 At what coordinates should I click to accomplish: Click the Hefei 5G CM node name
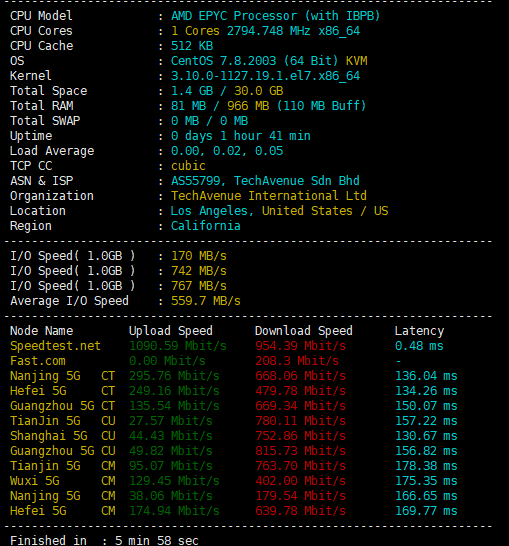pos(63,511)
